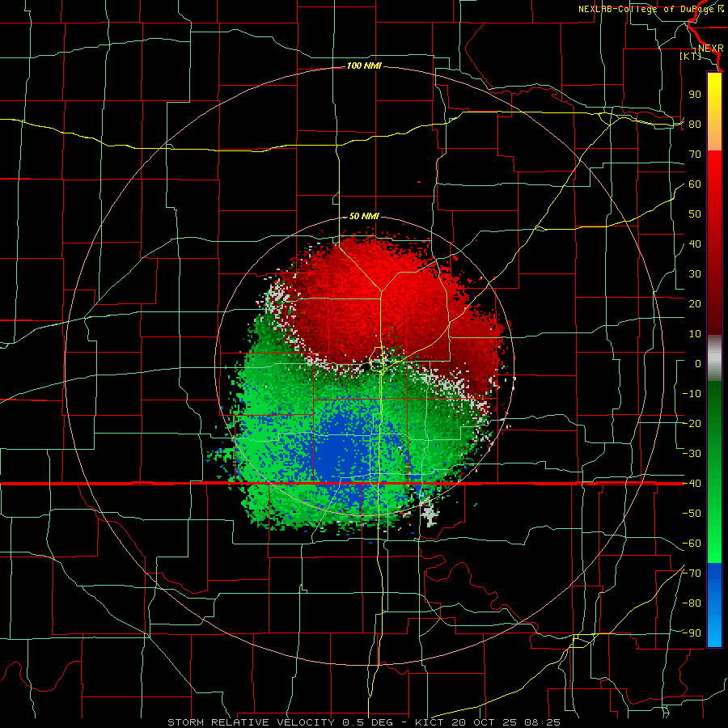
Task: Click the -10 value on the velocity scale
Action: coord(692,394)
